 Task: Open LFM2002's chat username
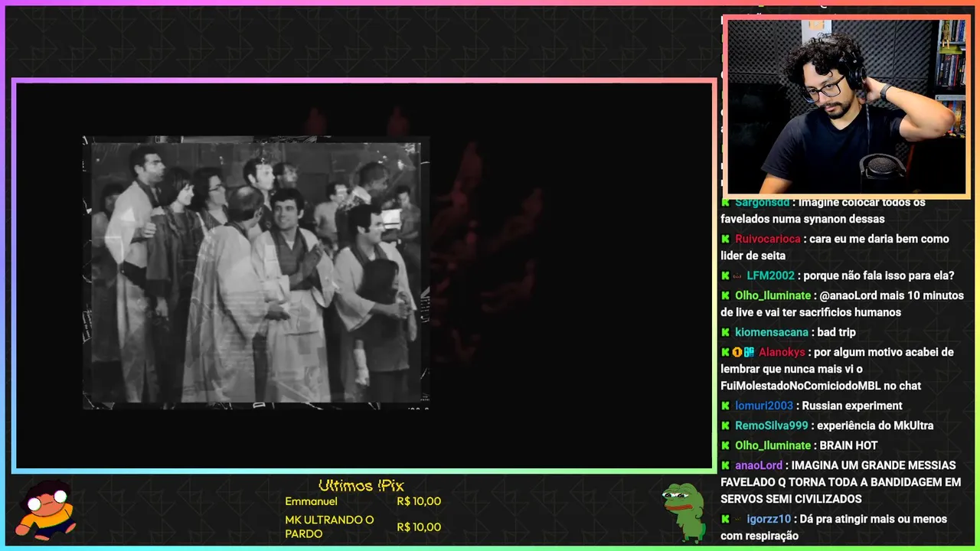click(771, 275)
